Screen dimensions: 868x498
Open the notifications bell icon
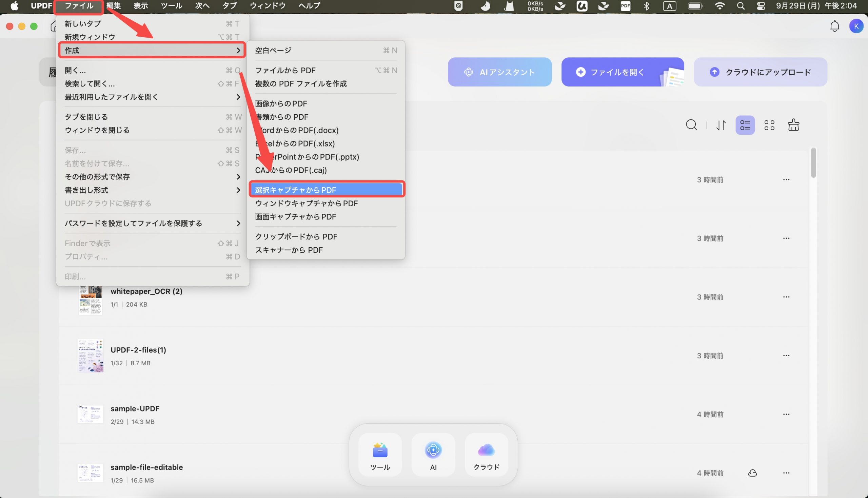pyautogui.click(x=834, y=26)
